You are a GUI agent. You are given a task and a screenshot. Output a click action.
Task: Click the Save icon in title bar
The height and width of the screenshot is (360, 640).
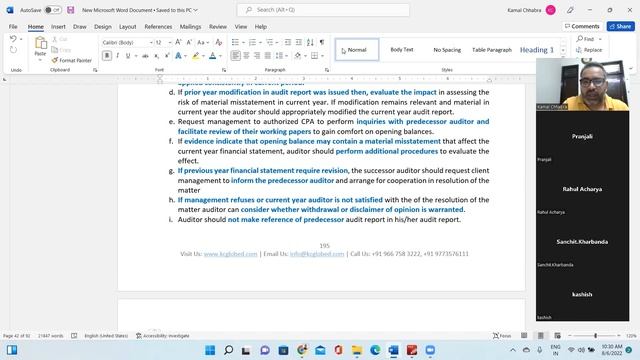(x=71, y=10)
